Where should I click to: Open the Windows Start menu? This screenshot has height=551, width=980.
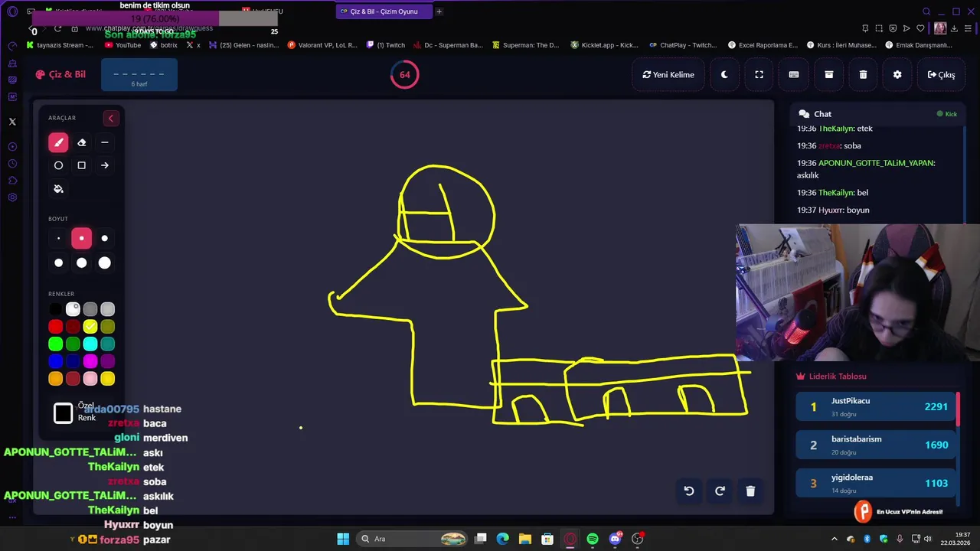(343, 539)
